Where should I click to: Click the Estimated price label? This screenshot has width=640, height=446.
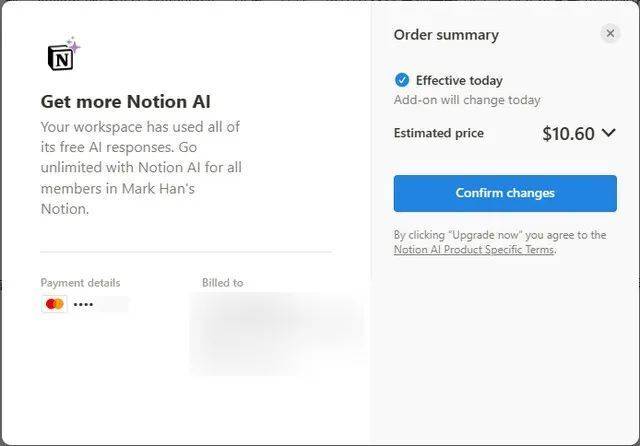438,133
